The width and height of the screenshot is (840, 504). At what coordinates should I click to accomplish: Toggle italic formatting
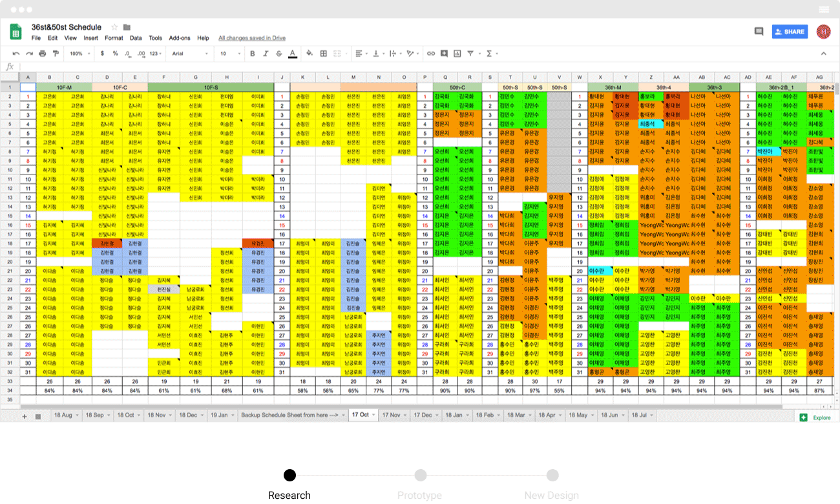tap(265, 54)
